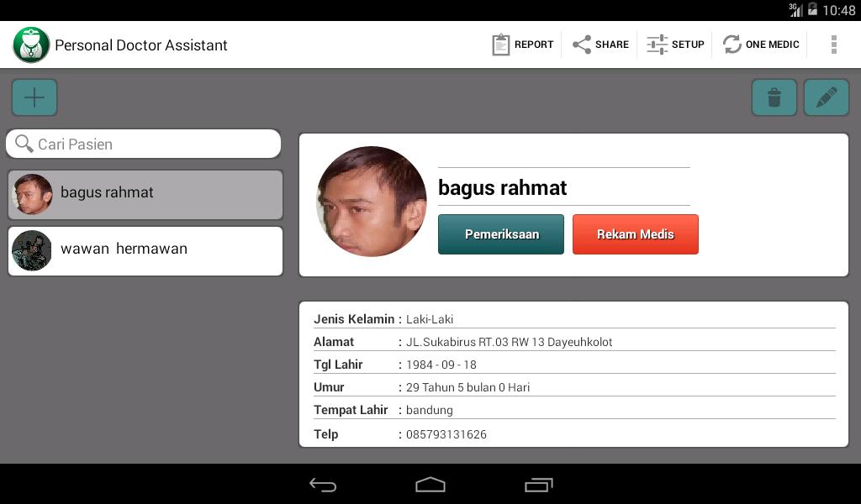Tap the Share icon in toolbar
Screen dimensions: 861x504
pos(600,45)
